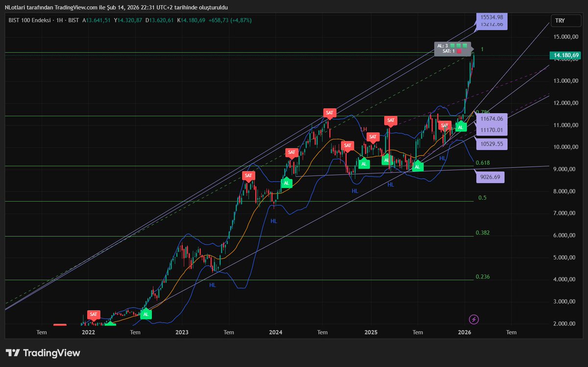The width and height of the screenshot is (588, 367).
Task: Click the 0.236 Fibonacci level label
Action: [482, 277]
